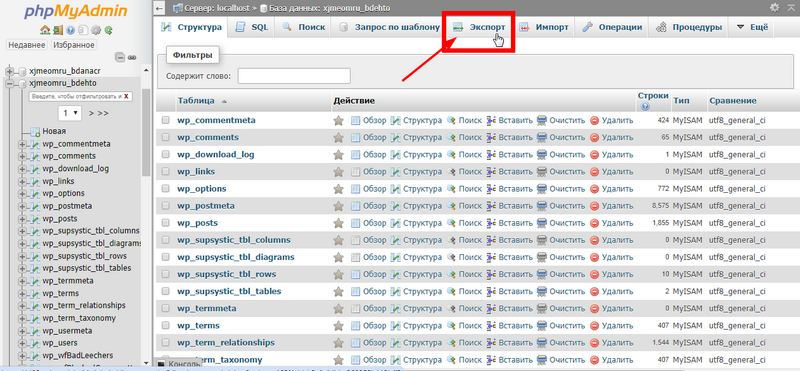Reload navigation panel with green refresh icon
The image size is (800, 371).
pyautogui.click(x=109, y=31)
